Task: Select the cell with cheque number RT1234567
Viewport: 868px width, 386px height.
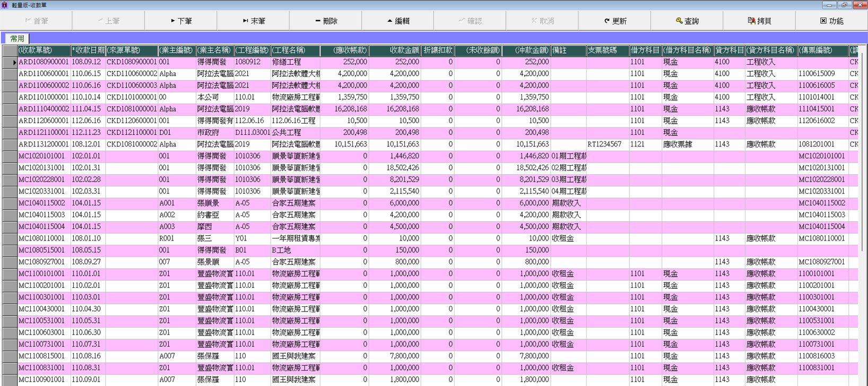Action: click(x=607, y=144)
